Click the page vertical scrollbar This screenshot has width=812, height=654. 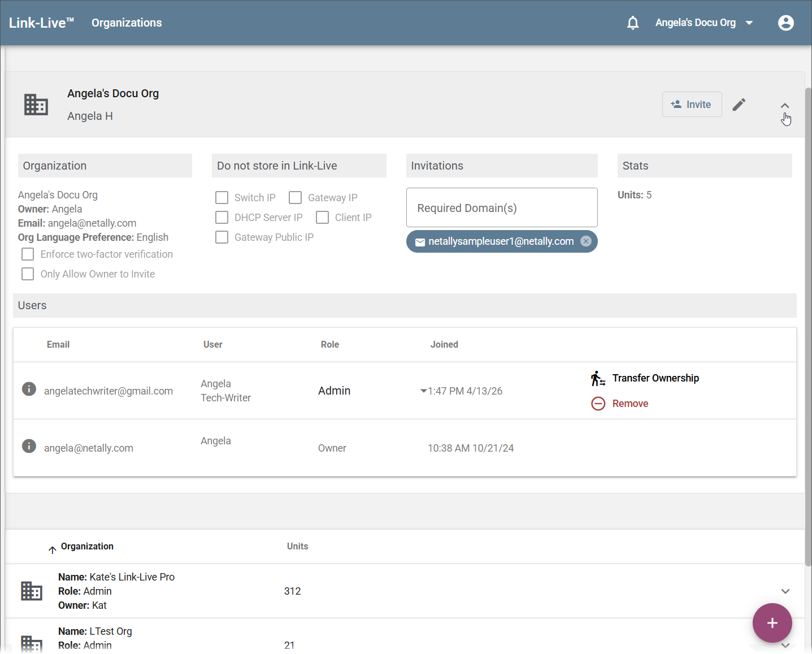pos(808,326)
